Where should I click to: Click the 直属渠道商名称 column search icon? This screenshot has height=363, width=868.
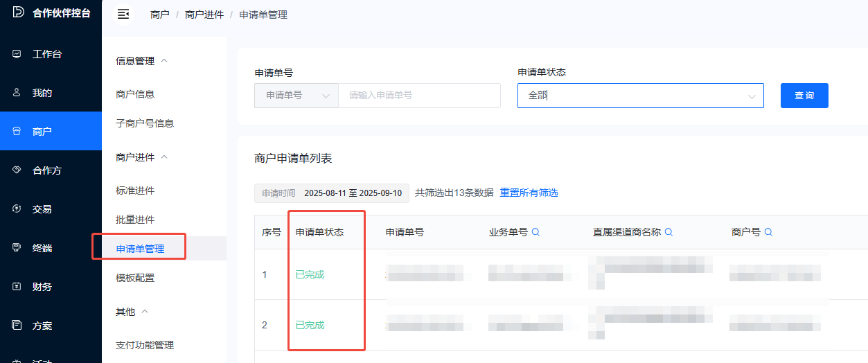tap(668, 232)
